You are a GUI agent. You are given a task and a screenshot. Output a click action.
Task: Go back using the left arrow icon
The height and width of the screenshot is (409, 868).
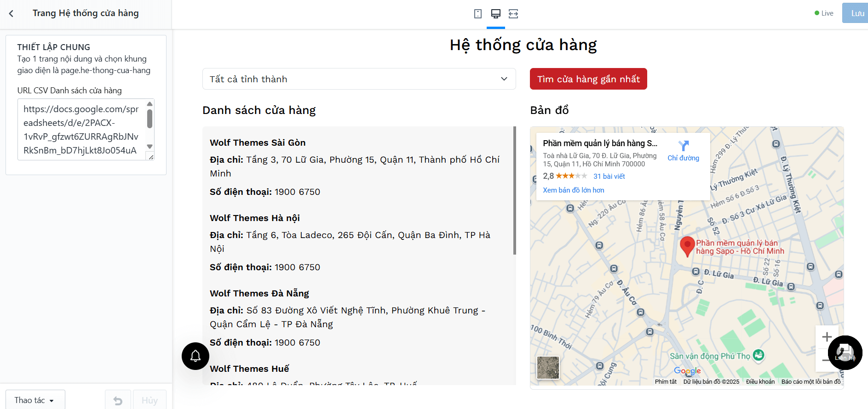point(11,14)
